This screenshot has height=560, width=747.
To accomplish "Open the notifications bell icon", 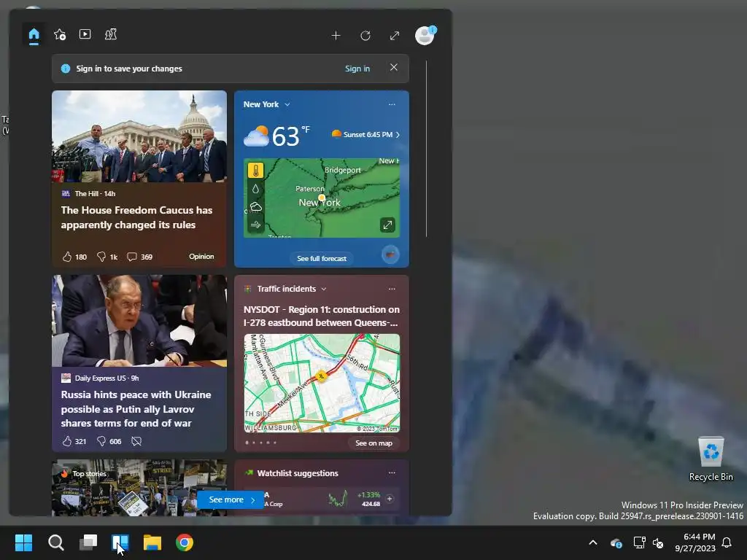I will click(727, 542).
